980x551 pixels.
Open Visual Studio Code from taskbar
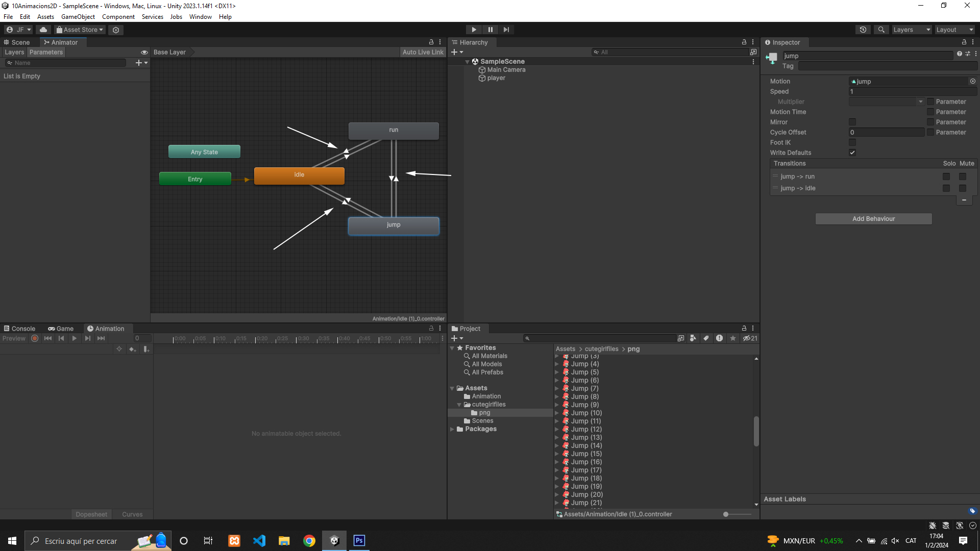(x=259, y=541)
